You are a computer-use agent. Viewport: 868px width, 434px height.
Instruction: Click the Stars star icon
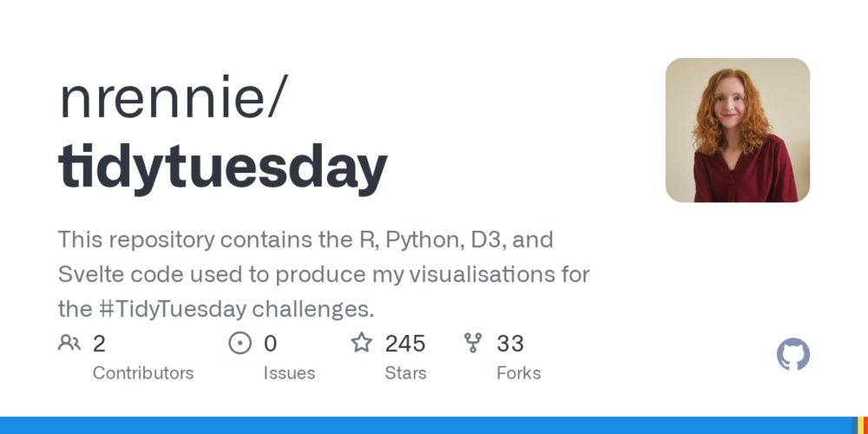[361, 344]
